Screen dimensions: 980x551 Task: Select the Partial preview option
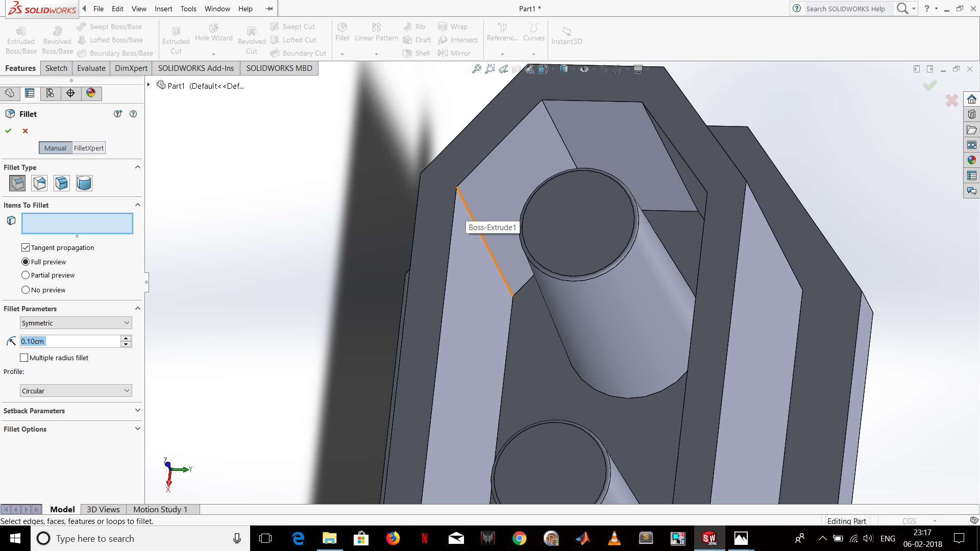pos(26,275)
